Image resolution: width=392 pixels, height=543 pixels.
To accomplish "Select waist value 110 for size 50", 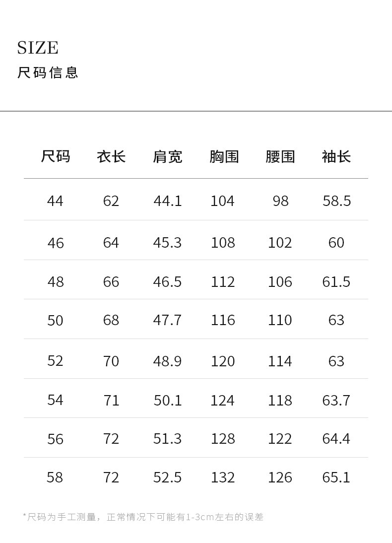I will pyautogui.click(x=280, y=320).
